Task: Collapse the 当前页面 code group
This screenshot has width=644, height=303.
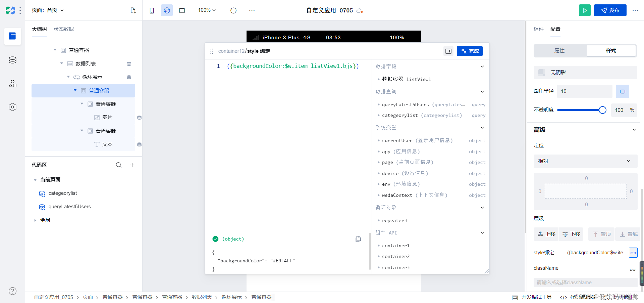Action: click(35, 180)
